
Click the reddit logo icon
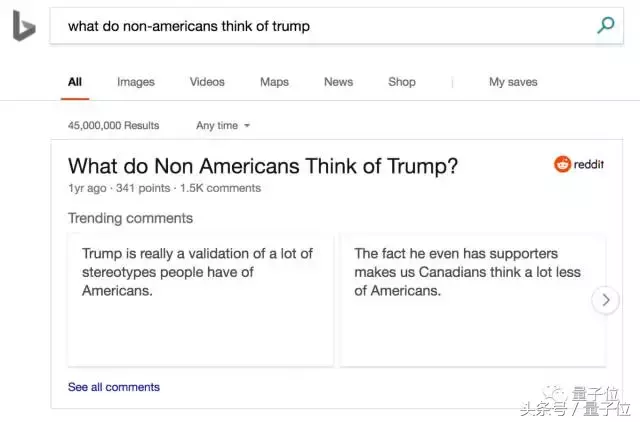coord(562,164)
